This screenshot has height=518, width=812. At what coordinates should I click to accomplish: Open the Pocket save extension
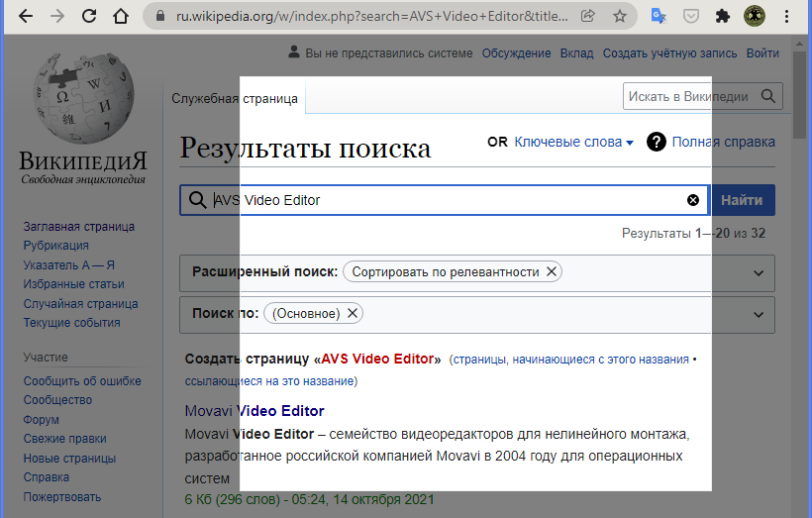691,17
